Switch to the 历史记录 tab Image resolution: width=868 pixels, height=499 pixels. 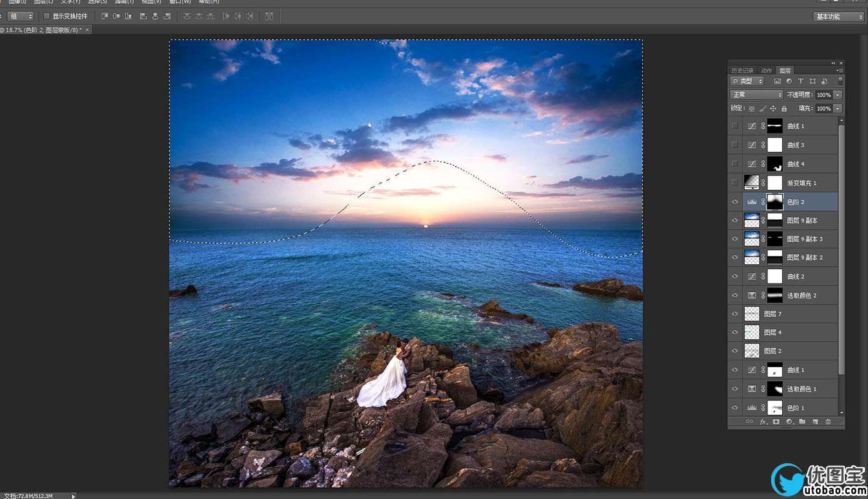pos(742,71)
